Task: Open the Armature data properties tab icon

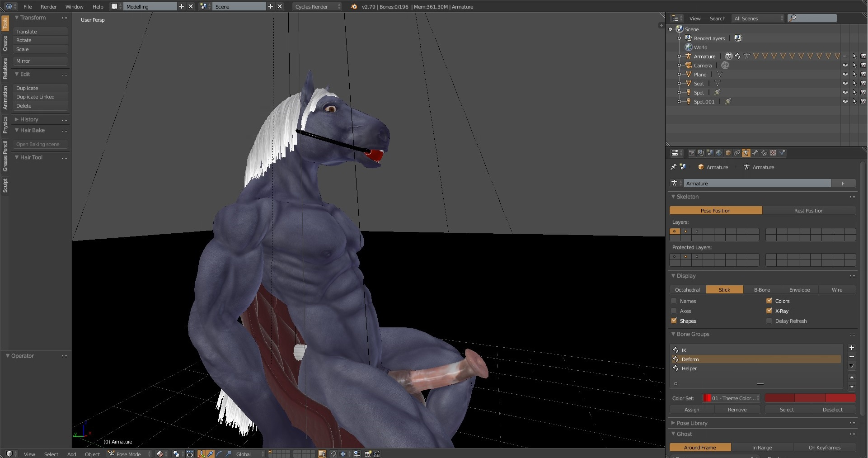Action: tap(746, 153)
